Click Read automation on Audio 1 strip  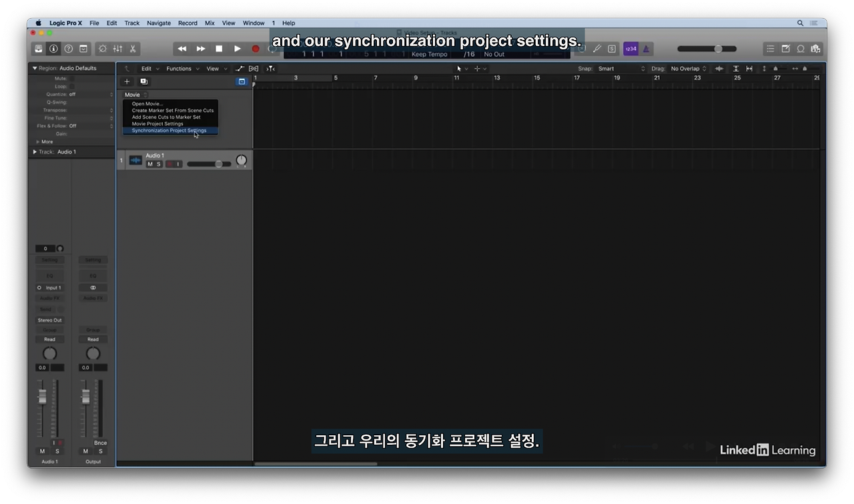(x=49, y=339)
